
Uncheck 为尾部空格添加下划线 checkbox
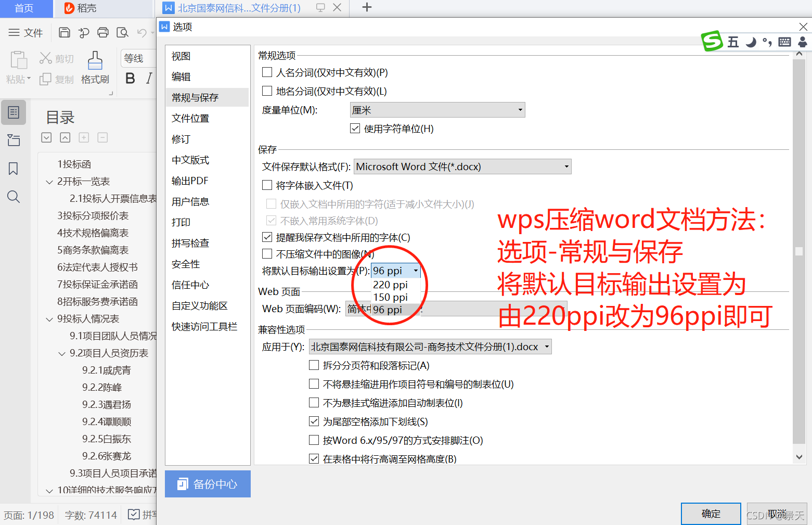314,421
